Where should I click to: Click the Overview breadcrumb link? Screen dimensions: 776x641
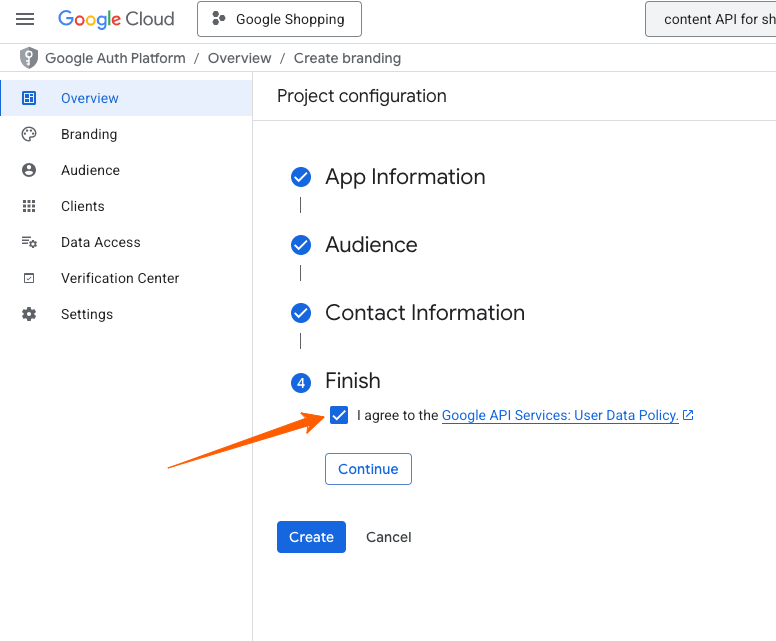click(239, 58)
